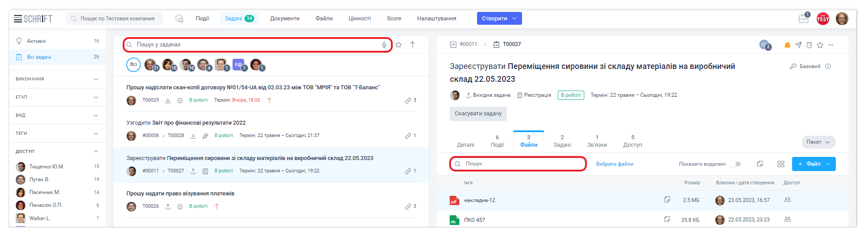
Task: Click the Вибрати файли link
Action: coord(614,164)
